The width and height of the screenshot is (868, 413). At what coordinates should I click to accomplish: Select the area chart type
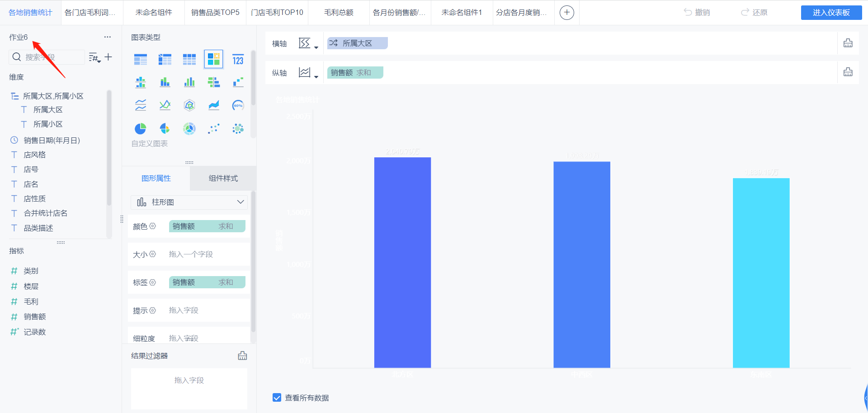pyautogui.click(x=214, y=105)
